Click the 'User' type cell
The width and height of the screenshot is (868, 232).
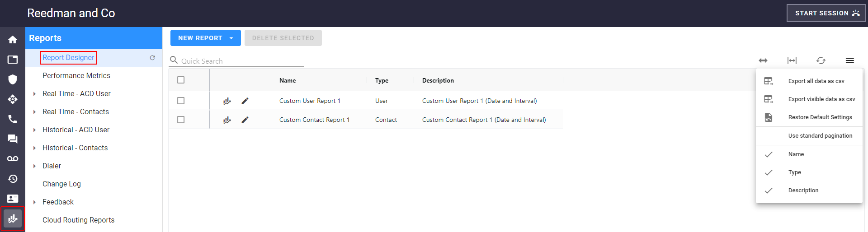coord(382,101)
